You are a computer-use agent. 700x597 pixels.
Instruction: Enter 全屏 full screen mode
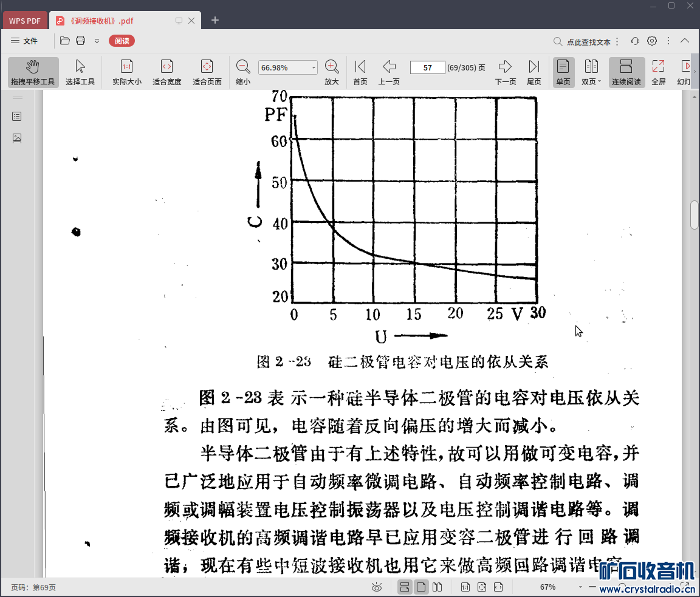pyautogui.click(x=659, y=72)
